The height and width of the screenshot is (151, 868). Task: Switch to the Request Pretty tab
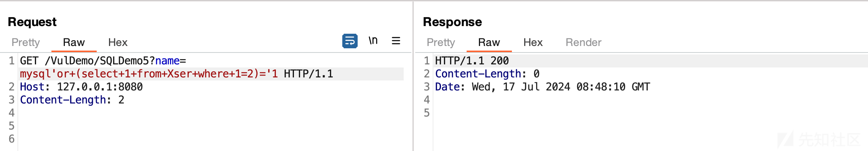coord(26,42)
